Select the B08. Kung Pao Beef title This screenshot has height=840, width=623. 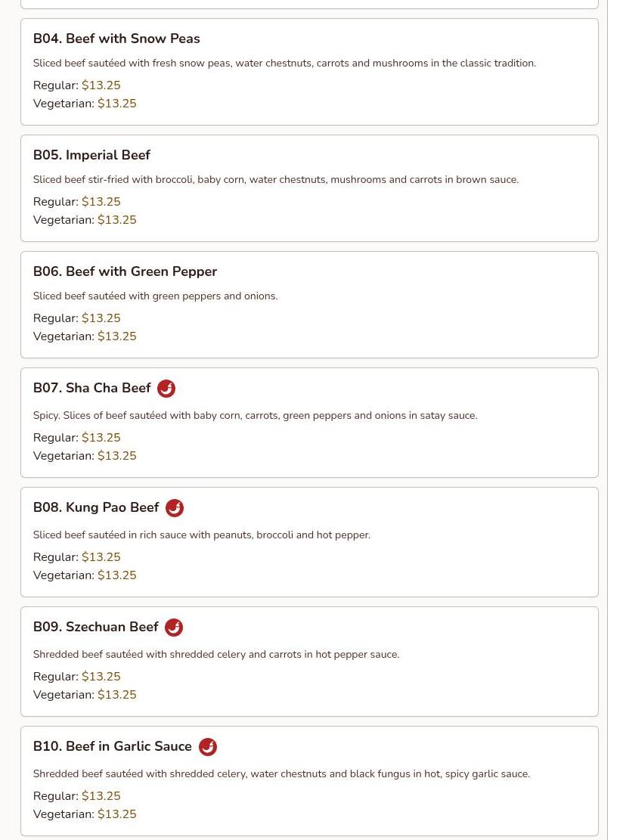tap(96, 507)
